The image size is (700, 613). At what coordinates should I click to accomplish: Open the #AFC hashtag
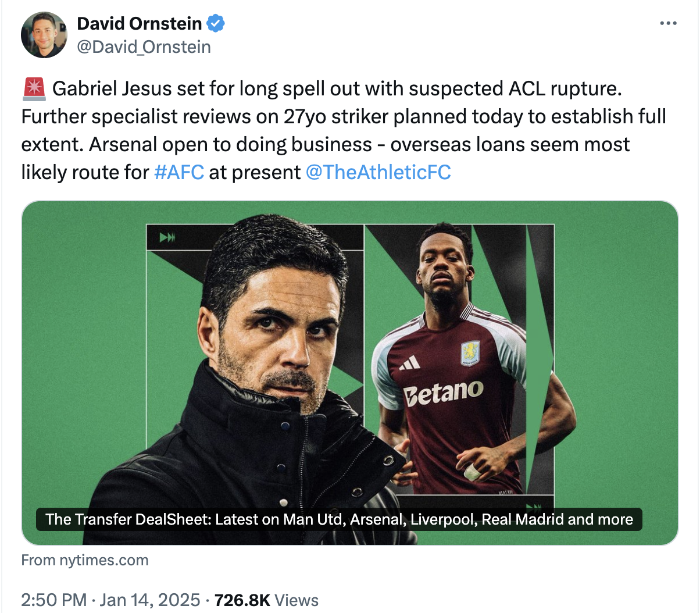(x=179, y=172)
